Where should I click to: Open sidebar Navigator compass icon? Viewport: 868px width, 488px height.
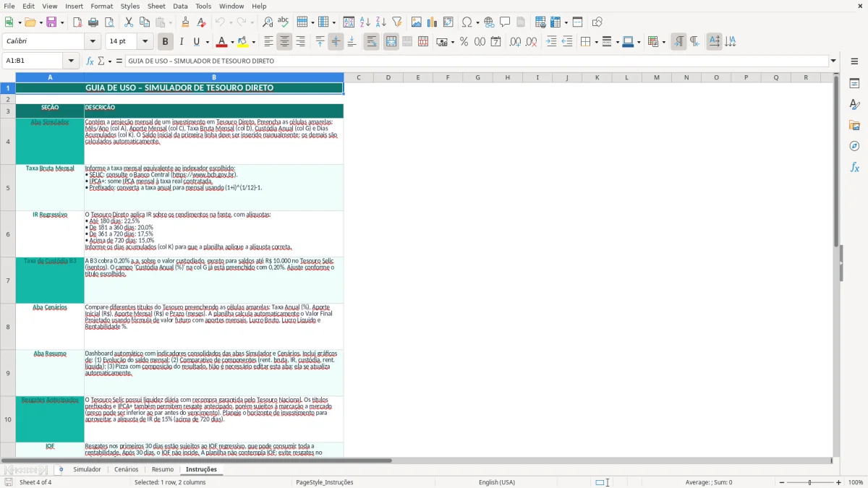[854, 147]
